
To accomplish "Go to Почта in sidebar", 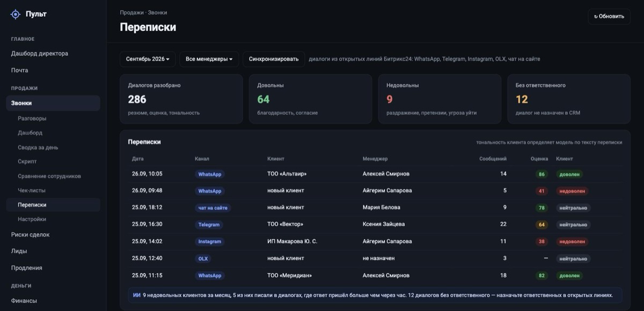I will [x=20, y=70].
